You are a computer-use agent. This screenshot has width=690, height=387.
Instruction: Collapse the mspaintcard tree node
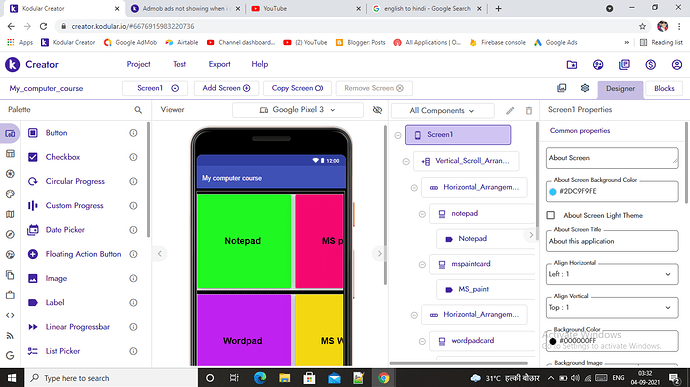pyautogui.click(x=422, y=265)
